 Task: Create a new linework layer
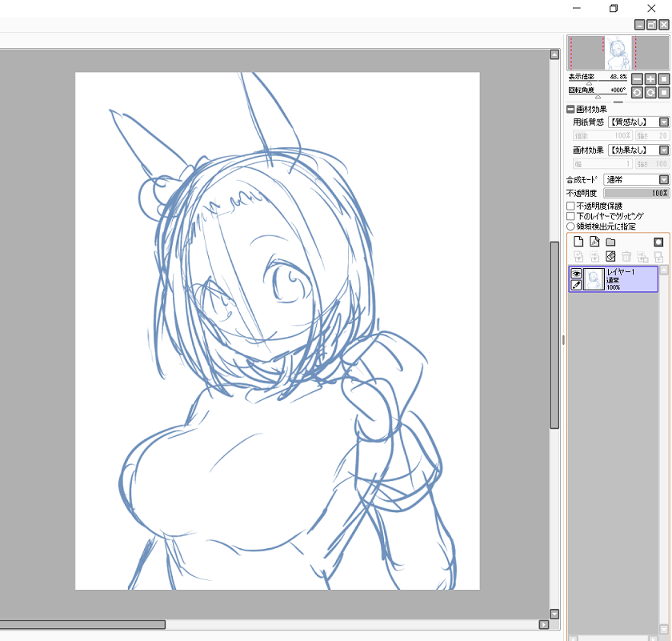[594, 242]
